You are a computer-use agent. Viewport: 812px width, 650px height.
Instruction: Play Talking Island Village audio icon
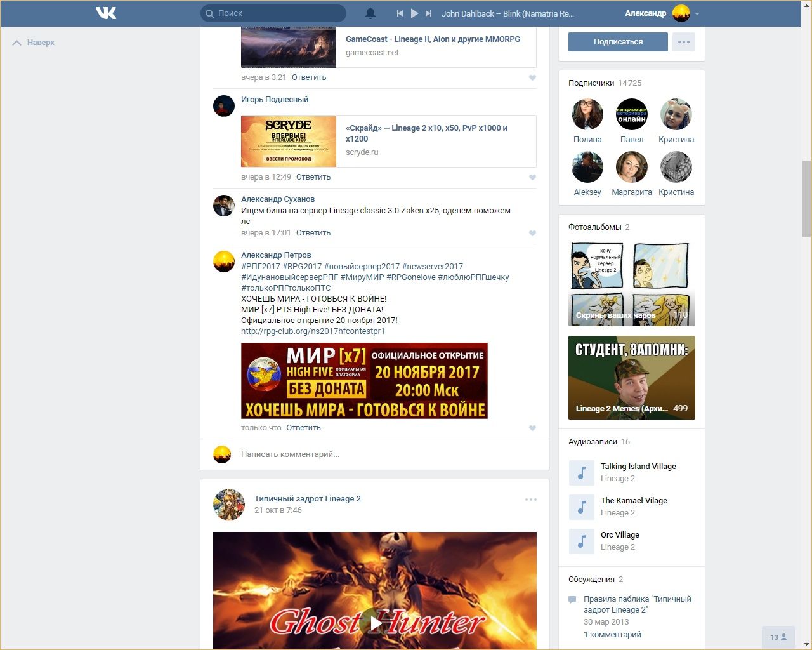pos(582,473)
